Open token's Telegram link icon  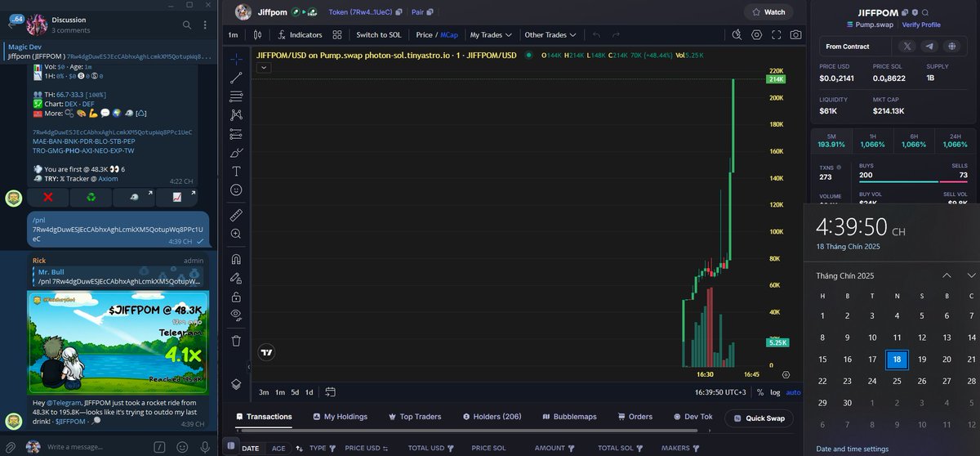point(929,47)
